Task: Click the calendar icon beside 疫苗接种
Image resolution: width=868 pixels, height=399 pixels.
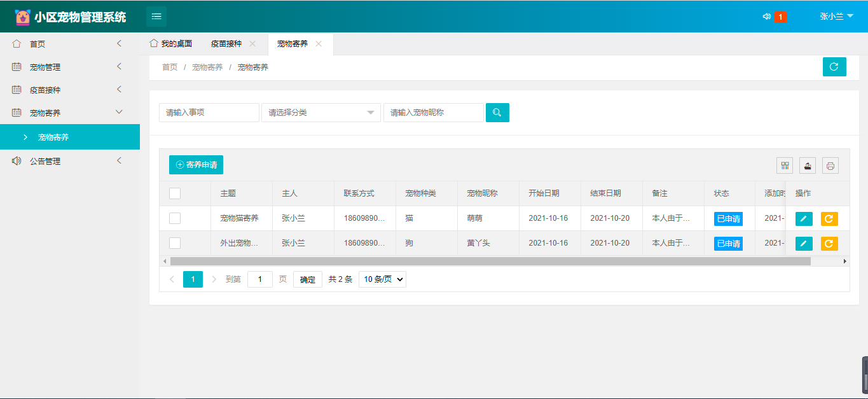Action: (x=17, y=90)
